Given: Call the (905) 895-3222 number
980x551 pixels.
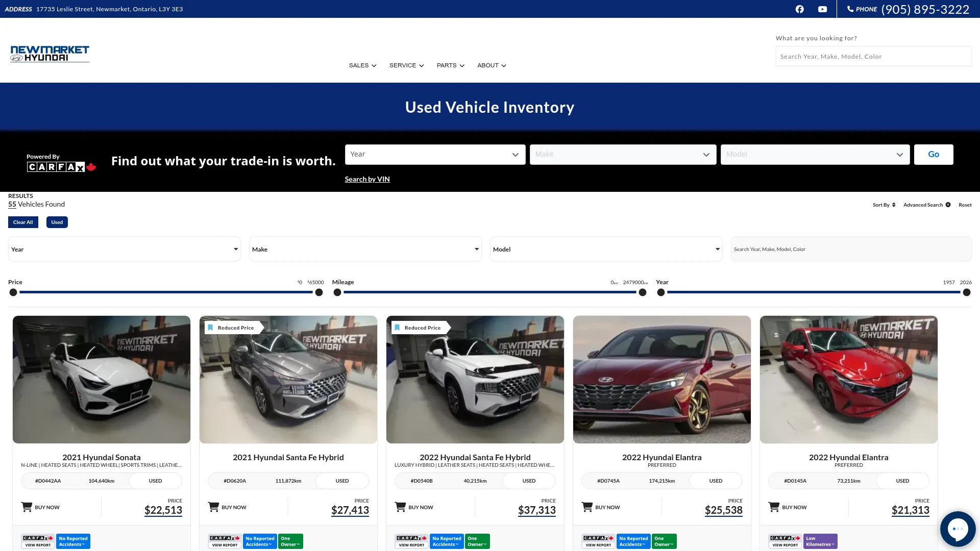Looking at the screenshot, I should [x=925, y=9].
